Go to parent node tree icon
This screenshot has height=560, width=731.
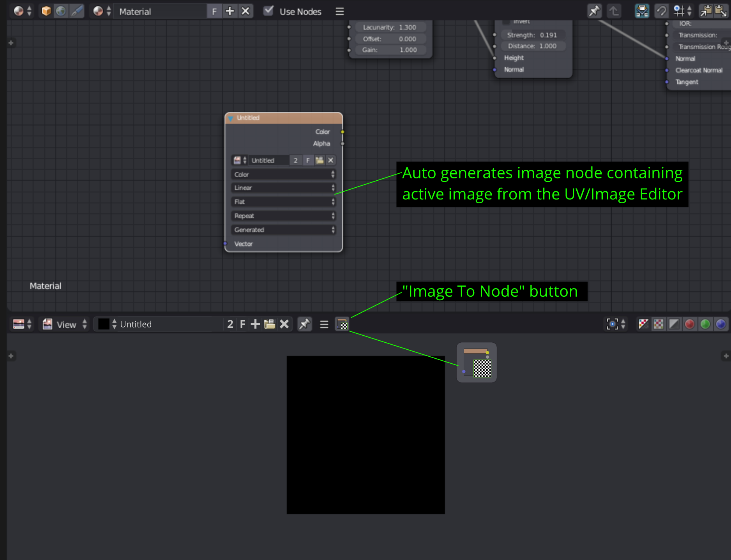click(x=614, y=11)
